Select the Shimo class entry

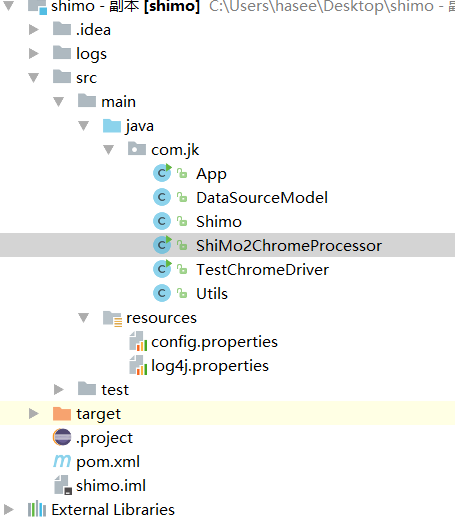click(219, 222)
